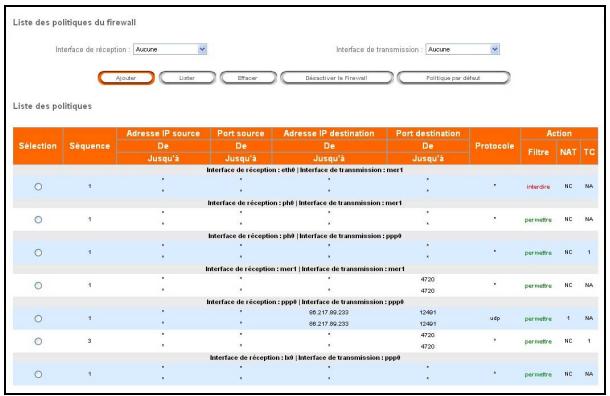Open Interface de réception dropdown
The width and height of the screenshot is (610, 396).
(x=170, y=49)
